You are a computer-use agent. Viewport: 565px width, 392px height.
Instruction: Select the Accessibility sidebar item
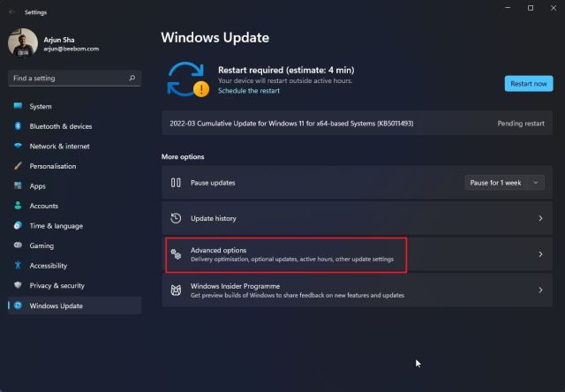[x=74, y=266]
